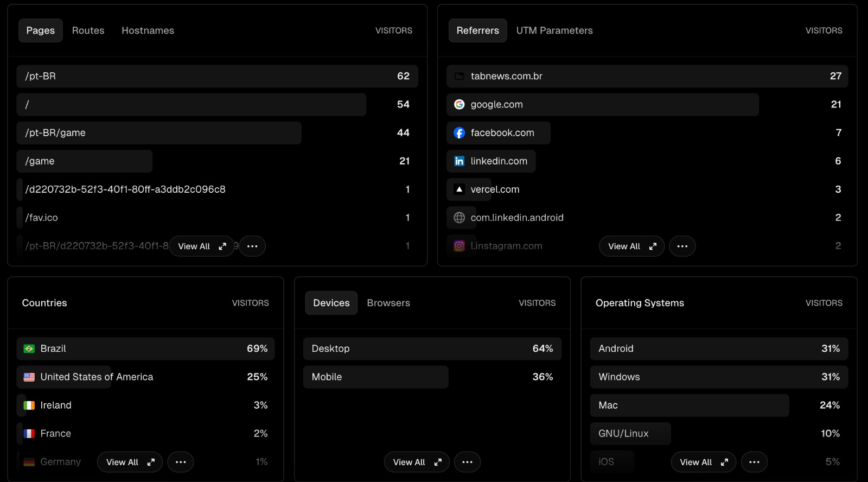Click the Desktop device row
This screenshot has width=868, height=482.
click(432, 349)
